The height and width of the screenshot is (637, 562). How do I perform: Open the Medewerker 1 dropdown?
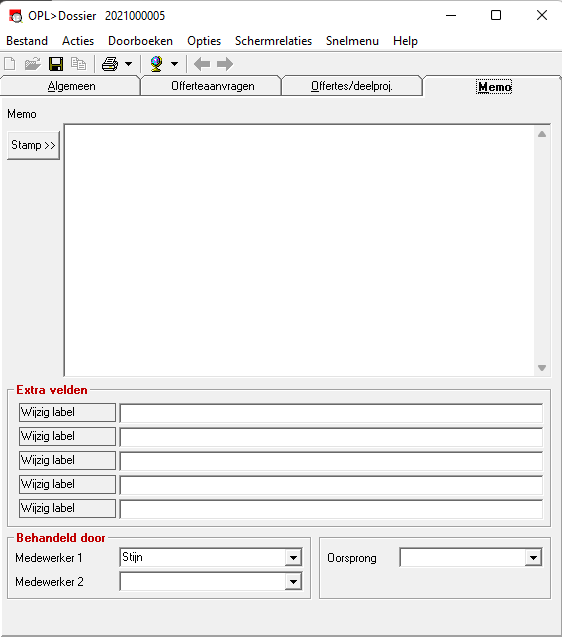point(293,558)
